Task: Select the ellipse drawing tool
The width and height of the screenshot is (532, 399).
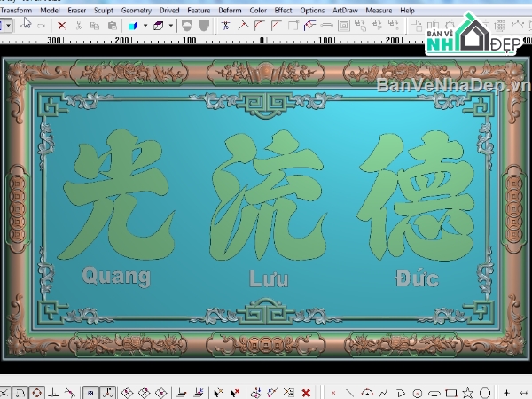Action: click(x=434, y=393)
